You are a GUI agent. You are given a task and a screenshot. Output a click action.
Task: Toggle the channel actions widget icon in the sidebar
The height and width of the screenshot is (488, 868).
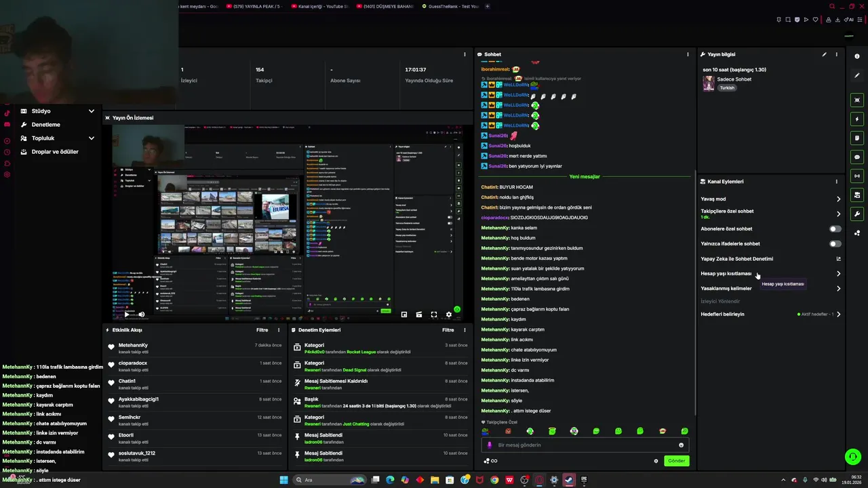click(x=857, y=195)
